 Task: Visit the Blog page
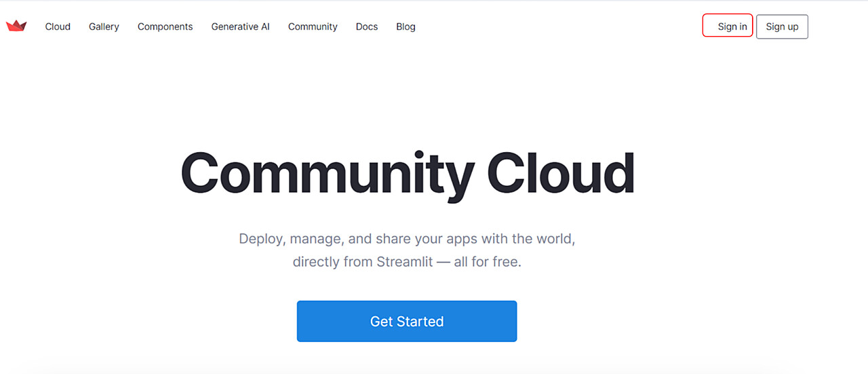[x=406, y=26]
